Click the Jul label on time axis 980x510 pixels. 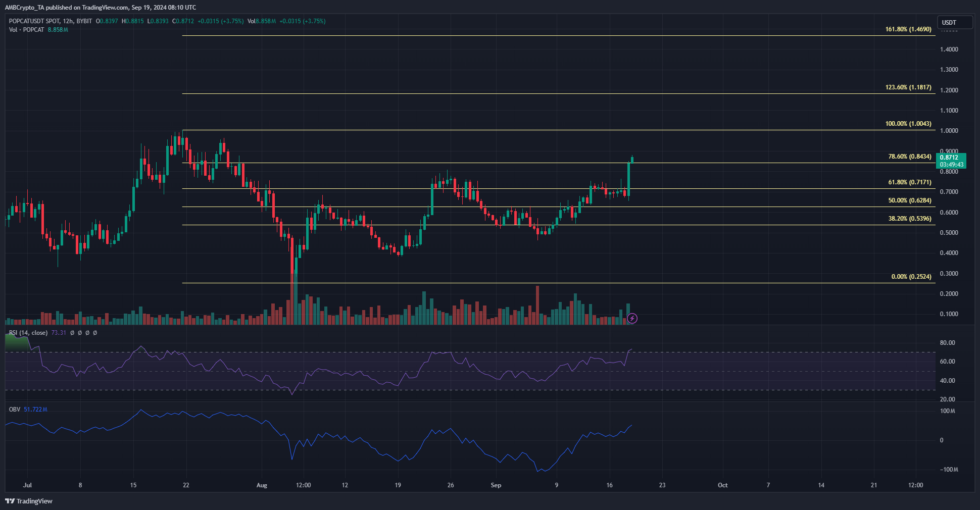click(x=27, y=485)
